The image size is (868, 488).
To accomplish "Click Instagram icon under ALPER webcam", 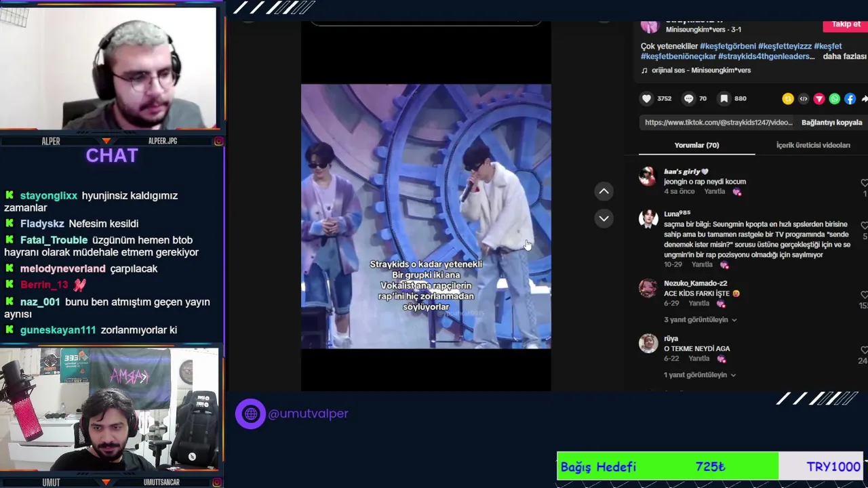I will coord(218,141).
